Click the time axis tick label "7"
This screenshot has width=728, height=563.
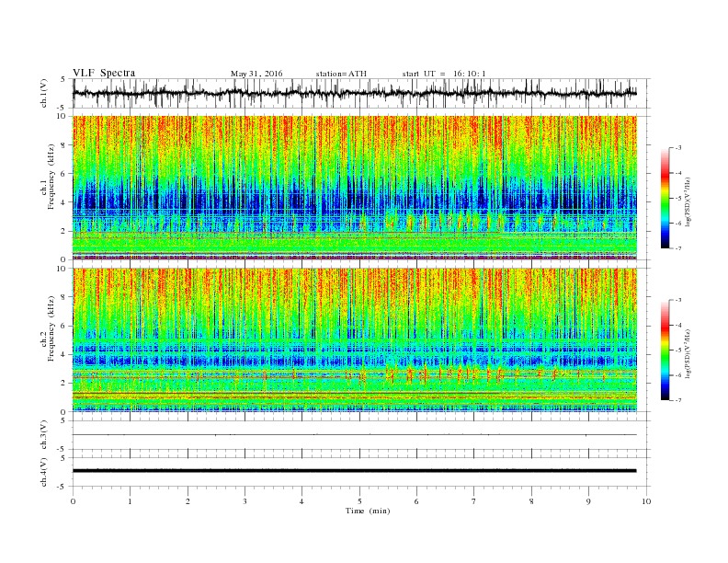474,501
